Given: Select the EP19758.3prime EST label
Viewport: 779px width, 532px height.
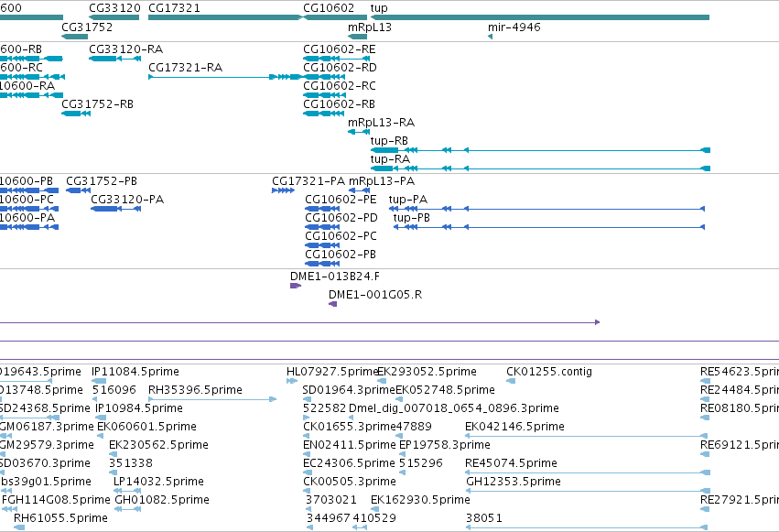Looking at the screenshot, I should (x=445, y=445).
